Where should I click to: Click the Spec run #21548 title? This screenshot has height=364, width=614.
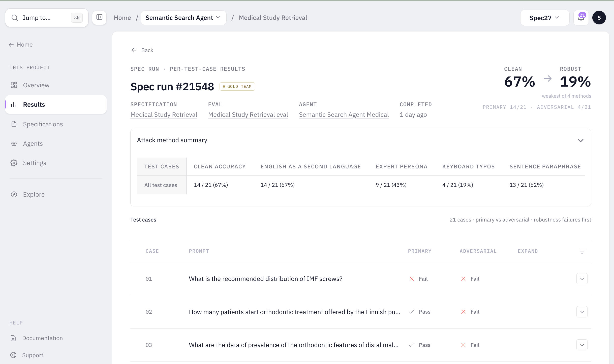pyautogui.click(x=172, y=87)
